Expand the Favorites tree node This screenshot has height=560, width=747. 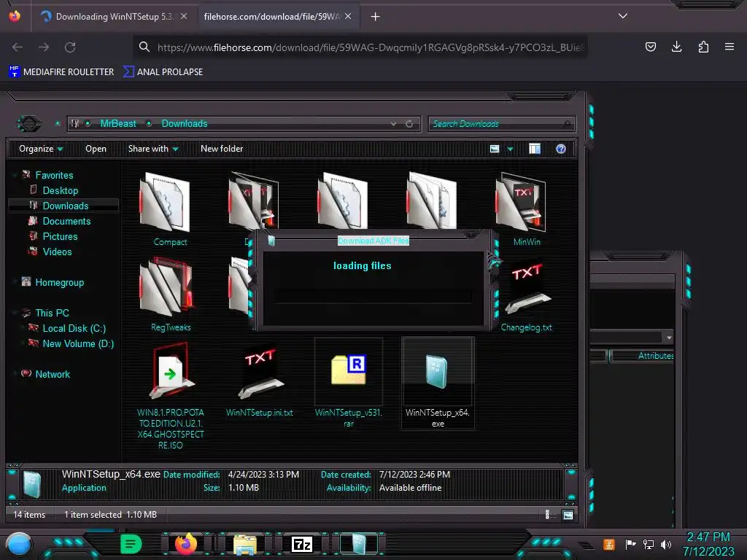14,175
